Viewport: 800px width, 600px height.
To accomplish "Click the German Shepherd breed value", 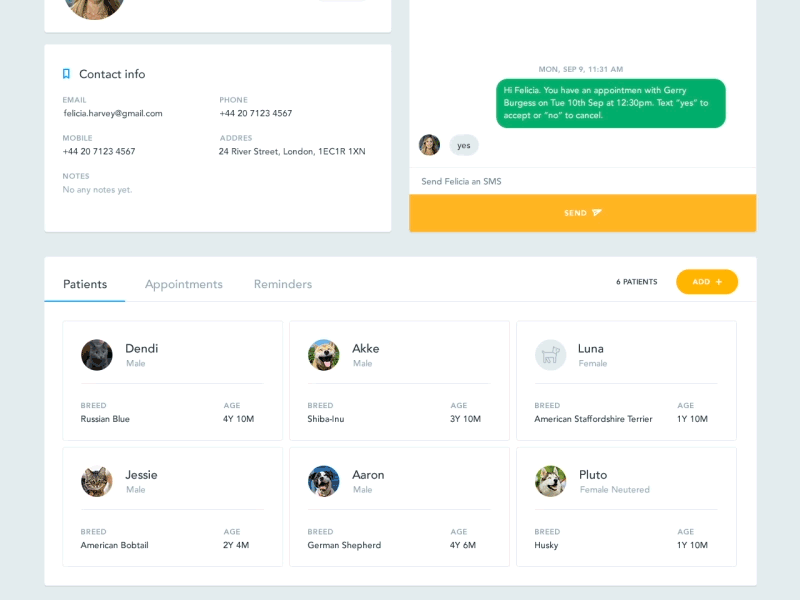I will tap(344, 545).
